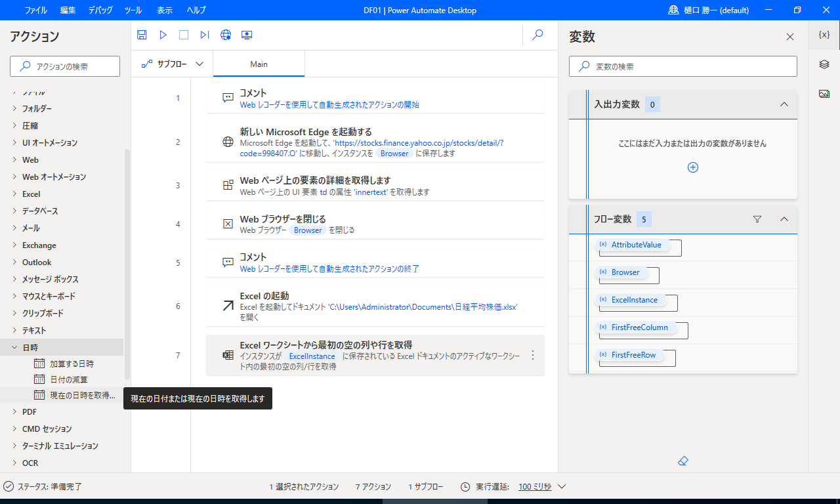Expand the UI オートメーション group

point(14,142)
